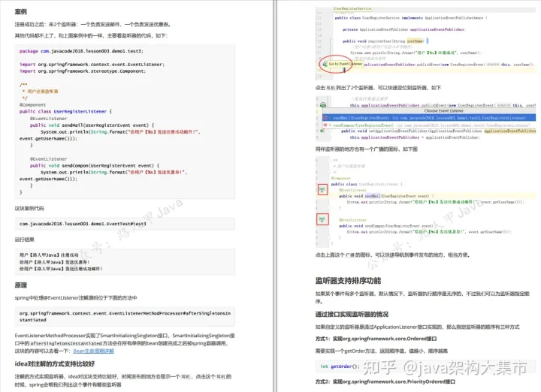Image resolution: width=541 pixels, height=392 pixels.
Task: Click 'import org.springframework.stereotype.Component;' code line
Action: click(x=83, y=71)
